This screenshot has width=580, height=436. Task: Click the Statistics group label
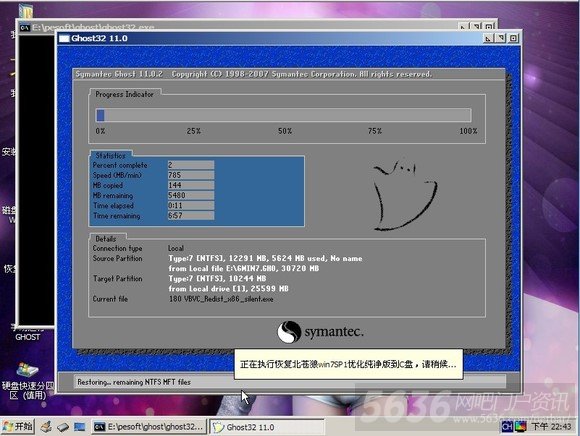[110, 156]
